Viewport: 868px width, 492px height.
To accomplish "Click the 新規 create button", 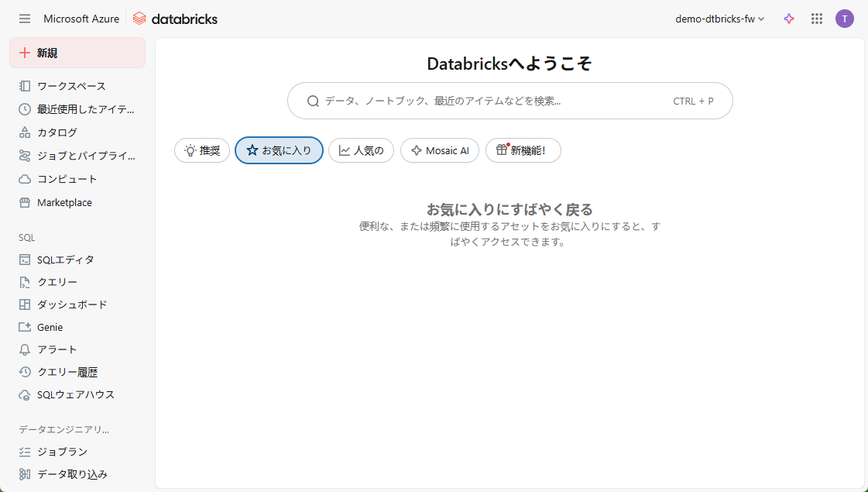I will click(x=77, y=53).
